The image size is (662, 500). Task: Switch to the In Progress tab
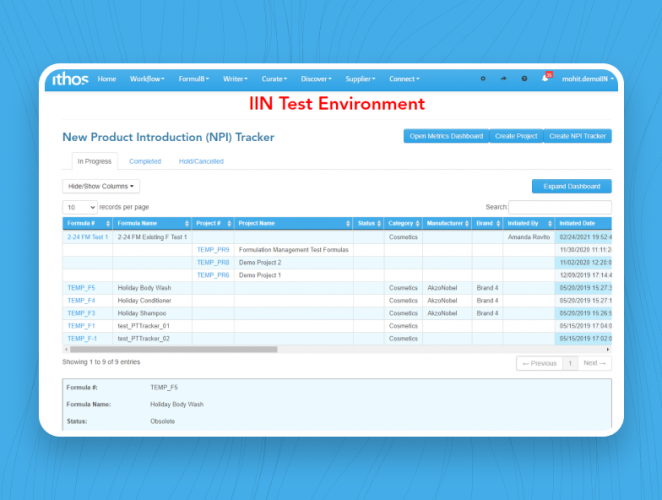[94, 161]
